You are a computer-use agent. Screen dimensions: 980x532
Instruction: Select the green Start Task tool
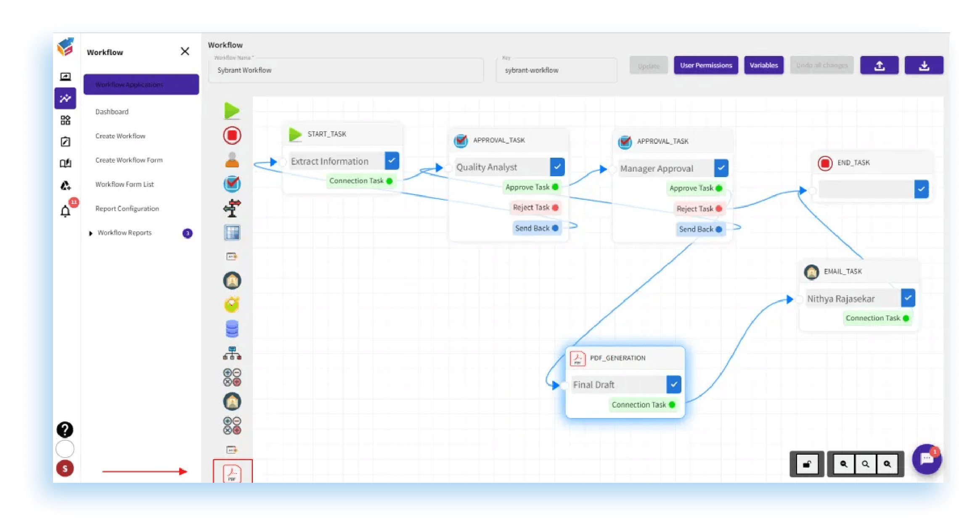(232, 111)
